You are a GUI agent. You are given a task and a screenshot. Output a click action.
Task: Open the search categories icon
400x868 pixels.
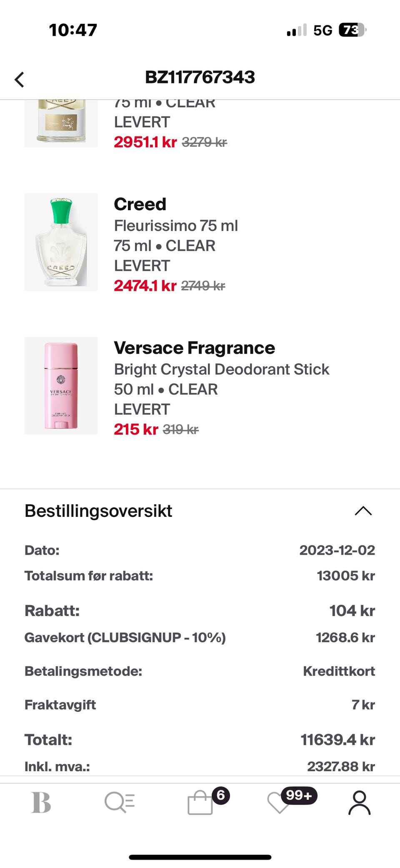click(x=120, y=802)
